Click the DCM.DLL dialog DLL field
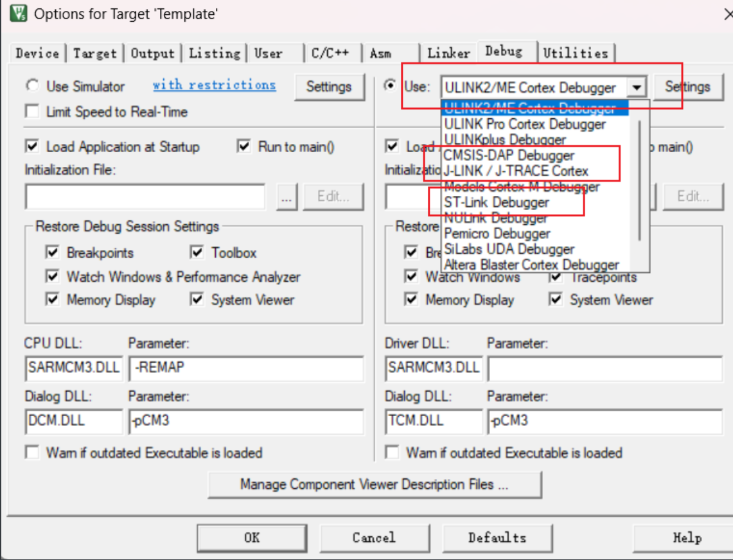Viewport: 733px width, 560px height. tap(74, 421)
